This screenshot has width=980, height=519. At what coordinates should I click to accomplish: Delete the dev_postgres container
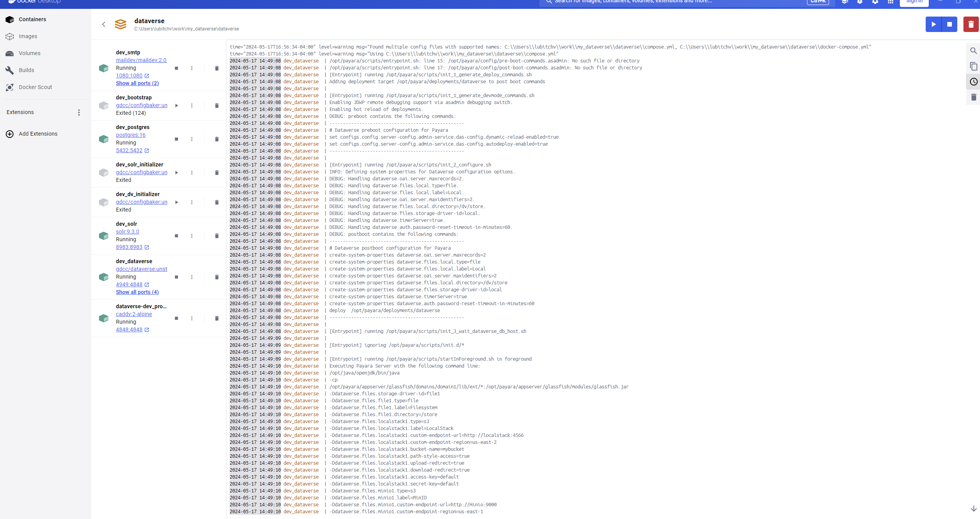click(x=216, y=139)
